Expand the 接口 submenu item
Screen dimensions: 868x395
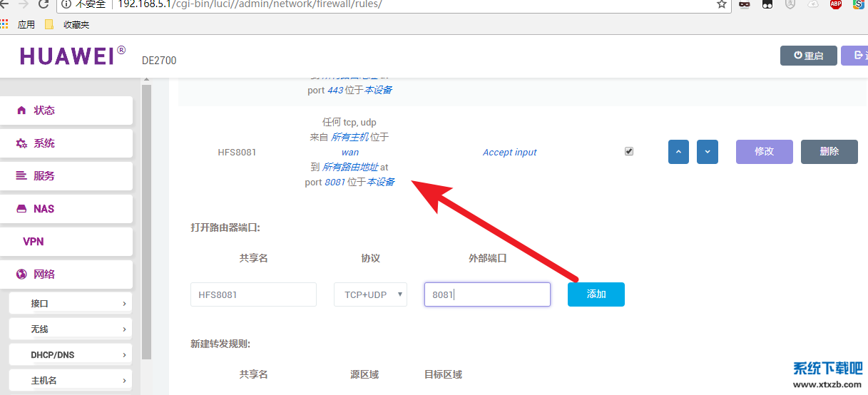(71, 303)
